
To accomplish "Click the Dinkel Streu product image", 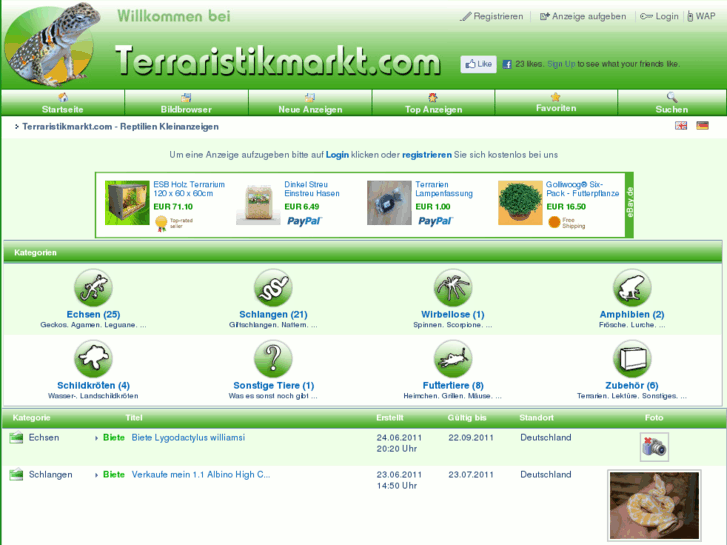I will click(x=258, y=203).
